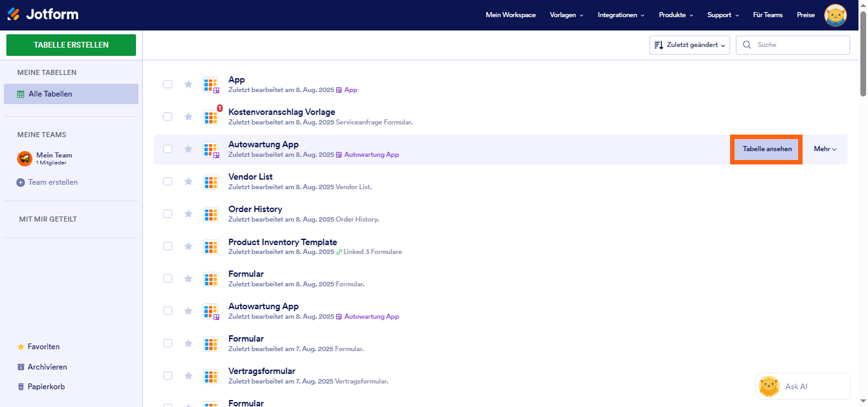Screen dimensions: 868x407
Task: Click the sort order icon
Action: pyautogui.click(x=659, y=45)
